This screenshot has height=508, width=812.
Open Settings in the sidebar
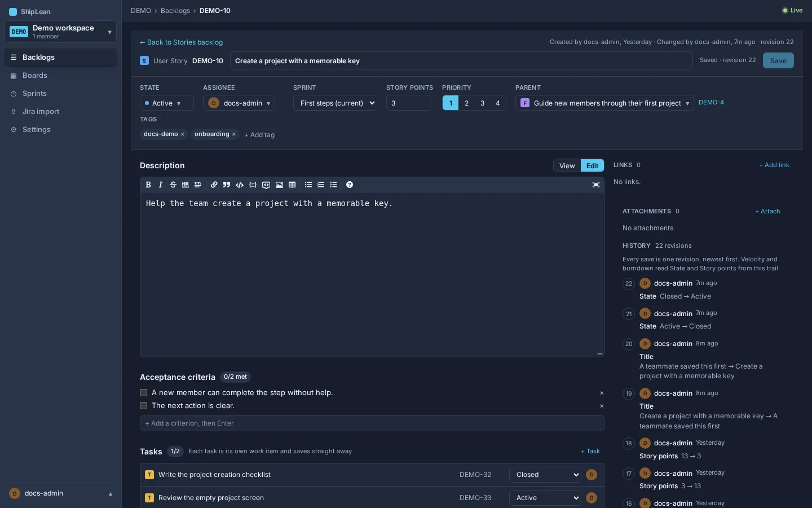(60, 129)
